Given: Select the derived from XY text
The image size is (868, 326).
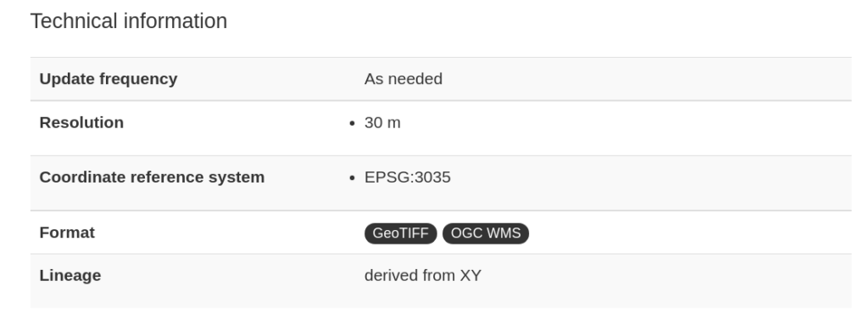Looking at the screenshot, I should tap(423, 276).
